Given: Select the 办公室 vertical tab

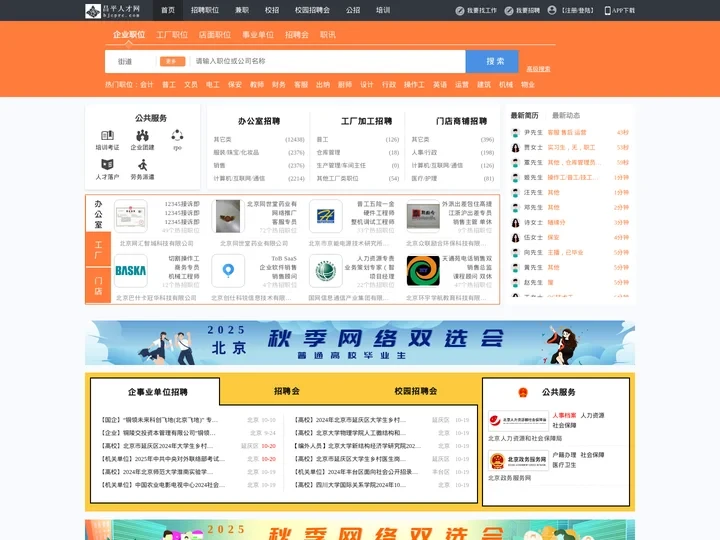Looking at the screenshot, I should tap(98, 214).
